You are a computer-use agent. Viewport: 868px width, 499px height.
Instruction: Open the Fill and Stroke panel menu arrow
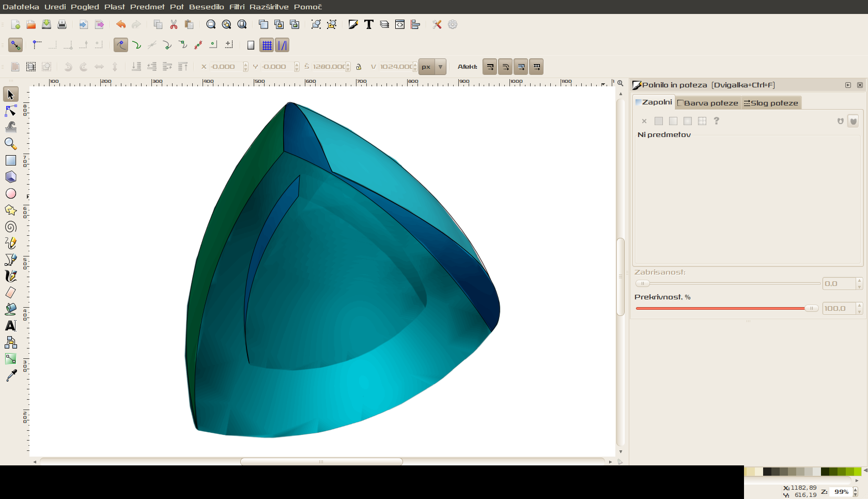848,85
